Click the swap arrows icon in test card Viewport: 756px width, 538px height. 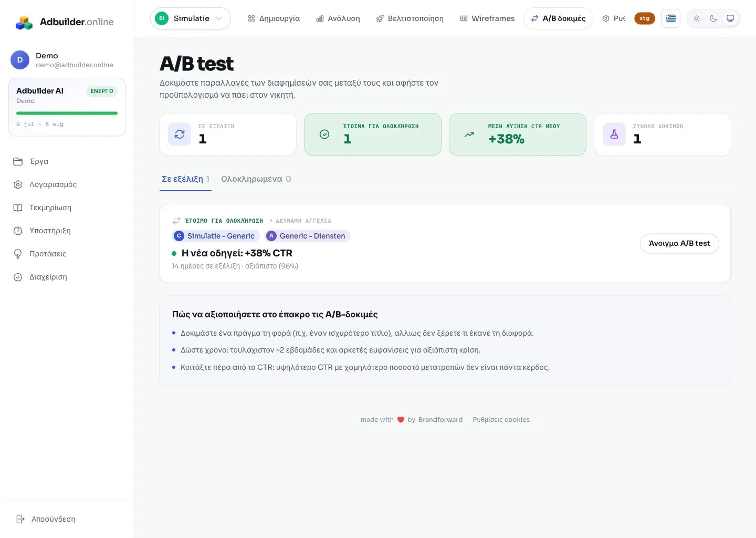click(x=176, y=221)
